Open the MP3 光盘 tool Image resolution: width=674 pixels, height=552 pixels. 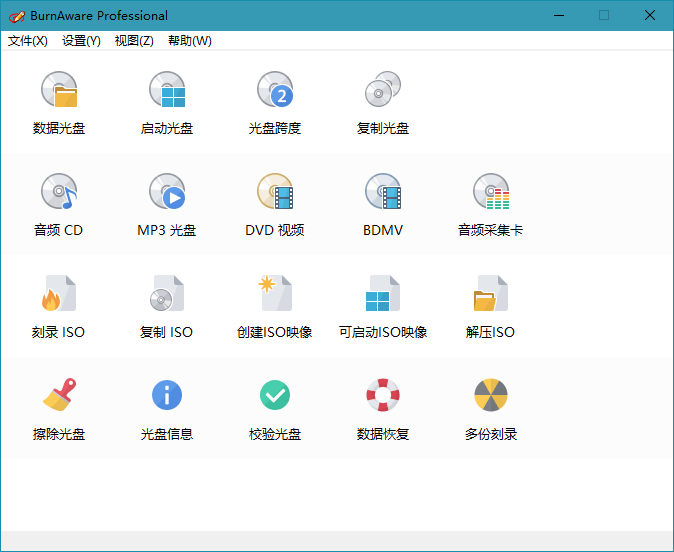(x=167, y=192)
